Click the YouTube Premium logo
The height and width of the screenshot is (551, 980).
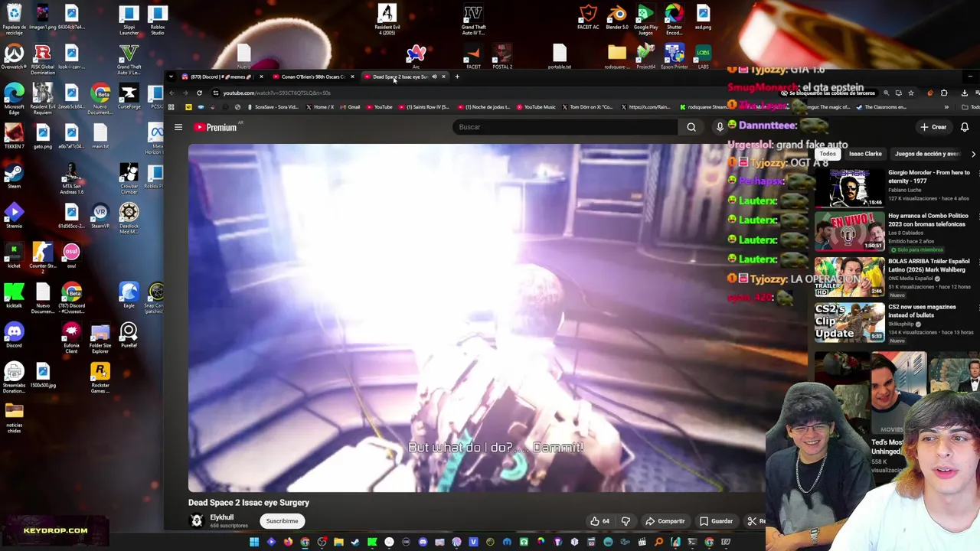click(215, 127)
